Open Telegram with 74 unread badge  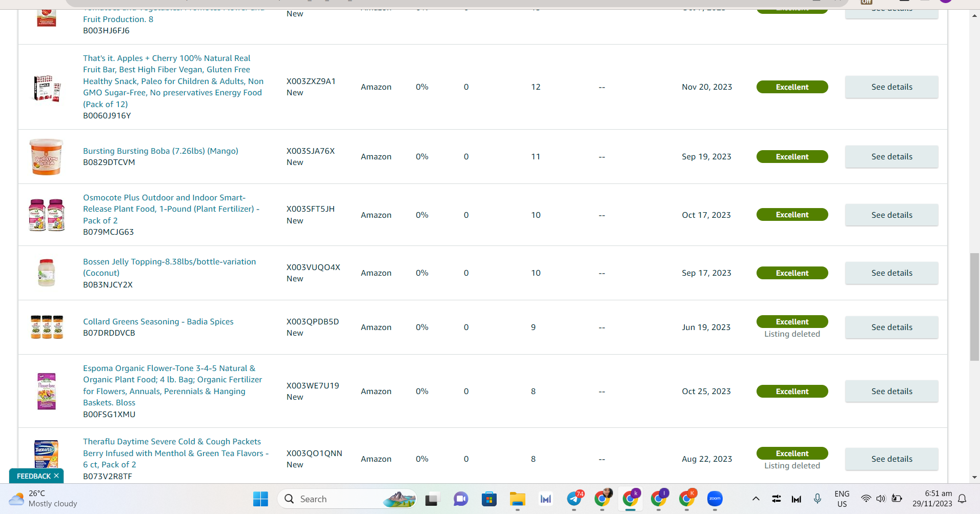point(575,499)
